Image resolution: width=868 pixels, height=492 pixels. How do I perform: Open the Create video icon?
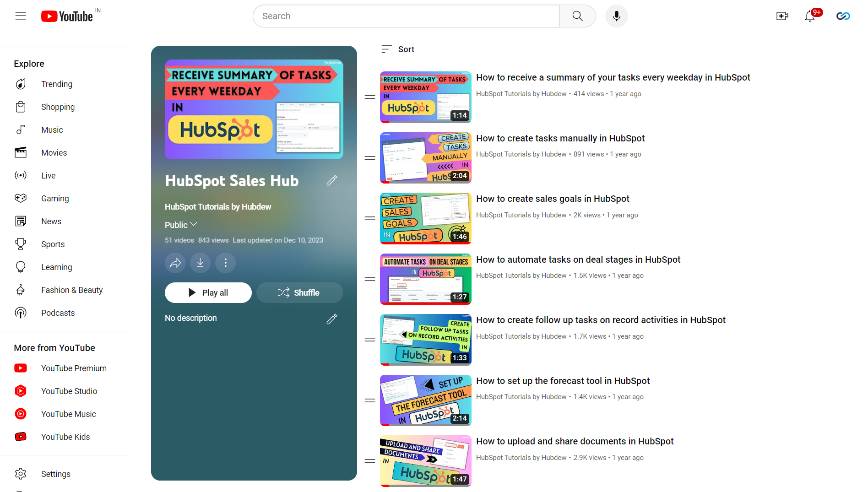point(782,16)
